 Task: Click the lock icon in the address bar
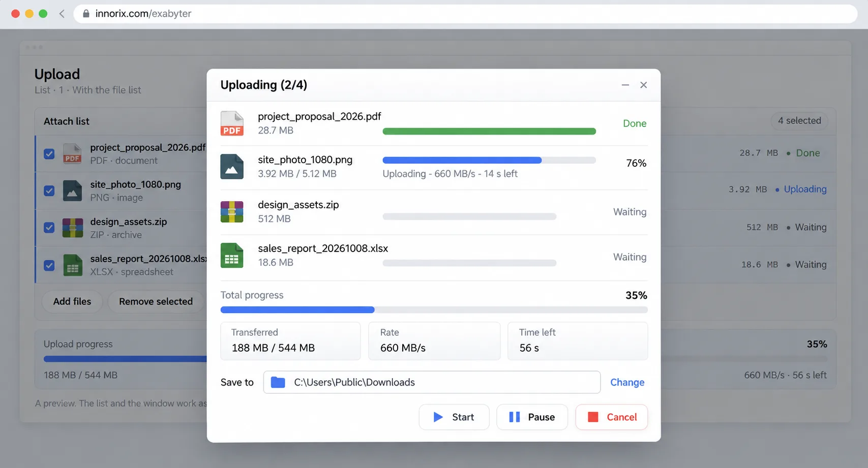(86, 14)
